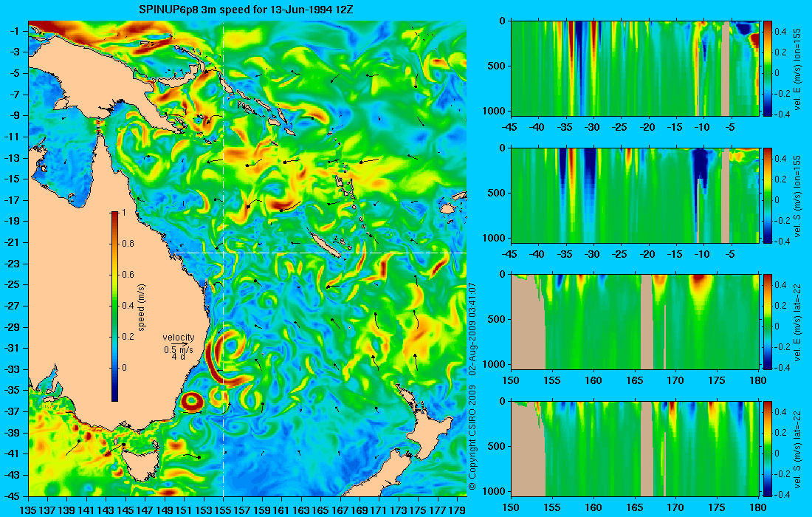Click the "02-Aug-2009 03:41:07" timestamp
Screen dimensions: 812x517
coord(472,329)
